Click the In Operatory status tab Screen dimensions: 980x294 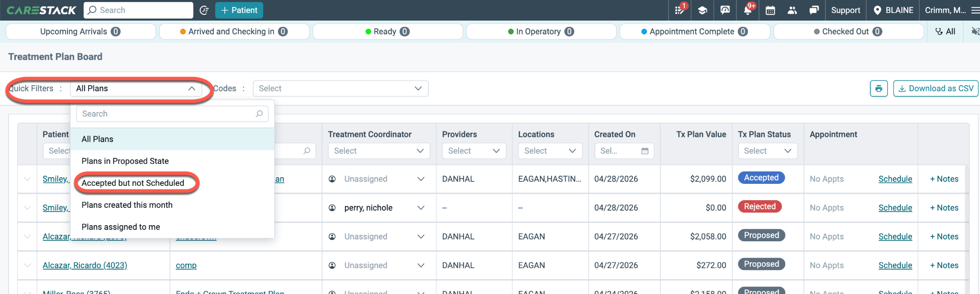541,32
